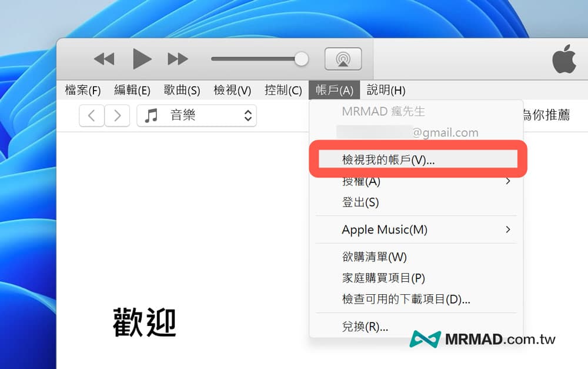Click the MRMAD 瘋先生 account name
588x369 pixels.
coord(383,111)
